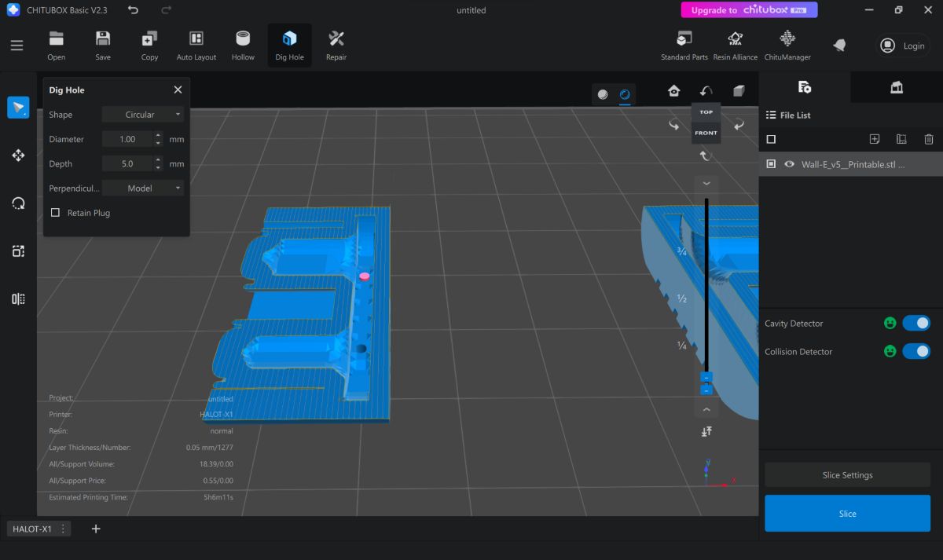Choose the Mirror tool in left sidebar
The image size is (943, 560).
[18, 298]
